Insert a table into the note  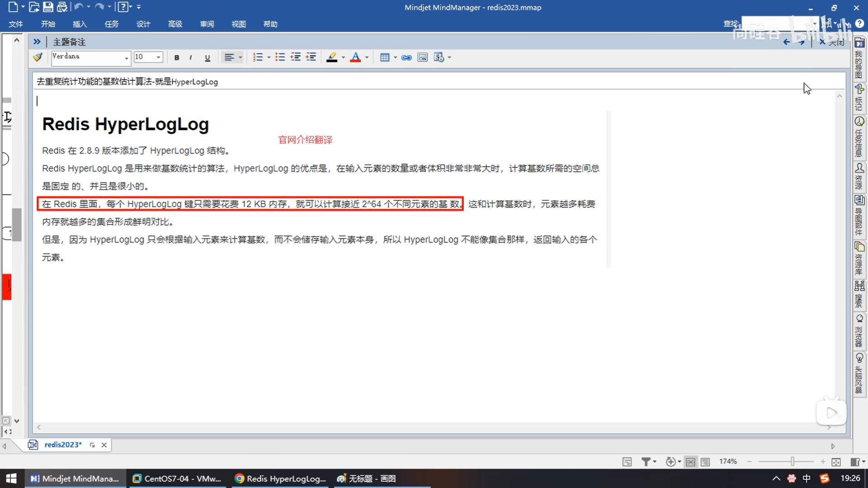[x=385, y=57]
